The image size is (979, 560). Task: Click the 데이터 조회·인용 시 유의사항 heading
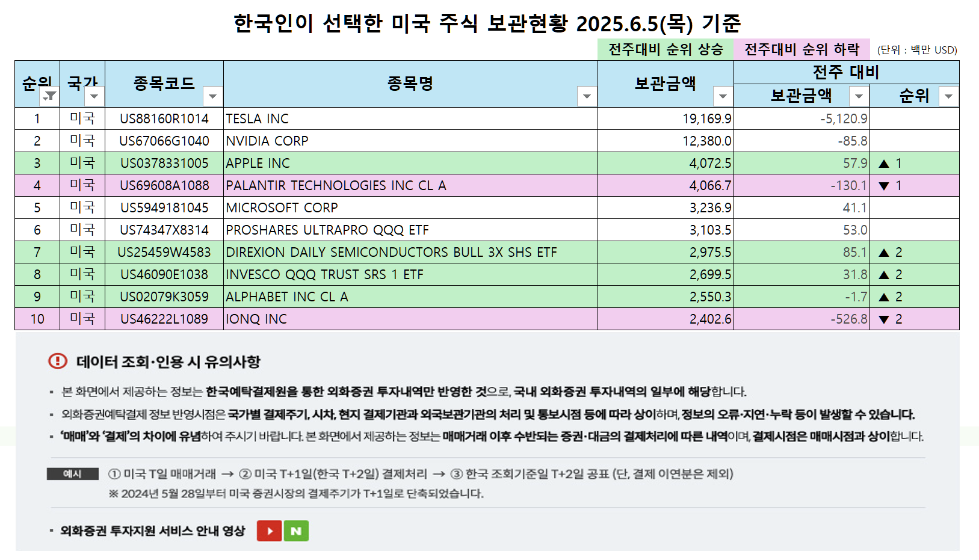click(168, 362)
